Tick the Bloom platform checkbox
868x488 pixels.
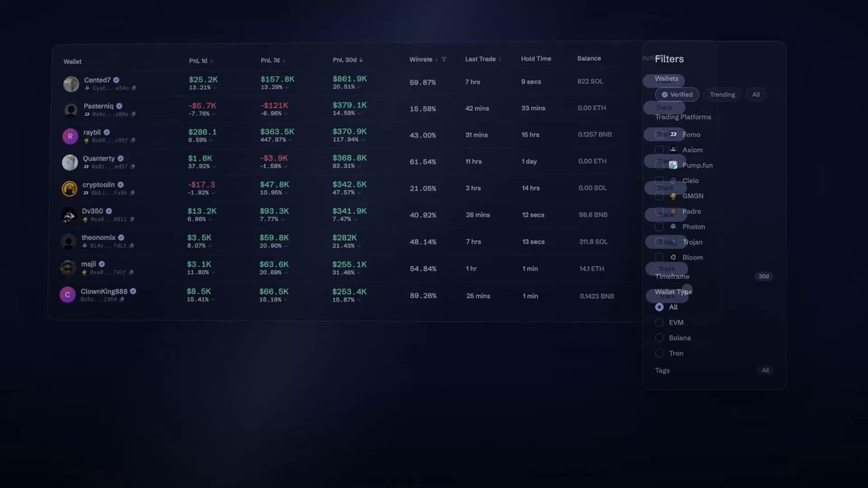pos(659,257)
